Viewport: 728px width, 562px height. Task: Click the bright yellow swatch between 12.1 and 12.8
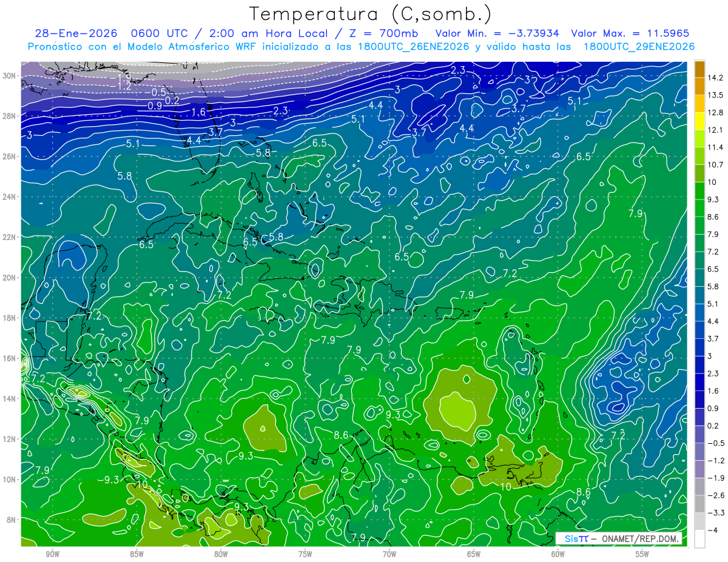pyautogui.click(x=699, y=122)
